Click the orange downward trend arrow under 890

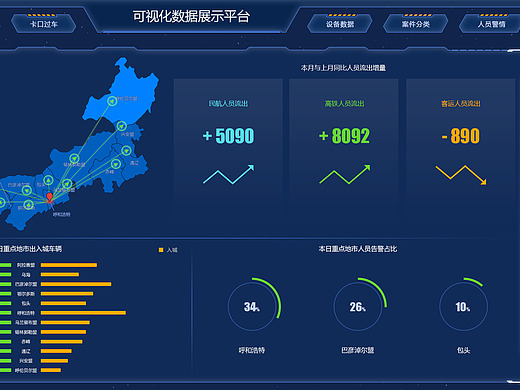tap(461, 175)
